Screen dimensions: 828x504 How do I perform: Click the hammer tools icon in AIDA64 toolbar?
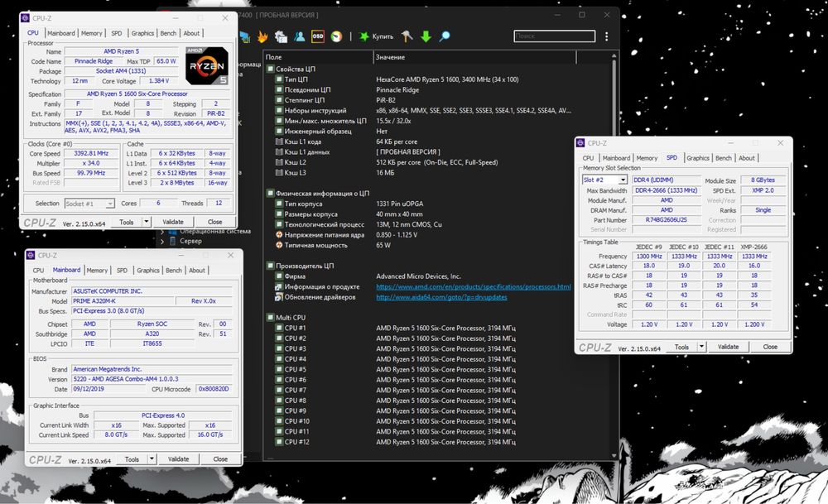(407, 36)
